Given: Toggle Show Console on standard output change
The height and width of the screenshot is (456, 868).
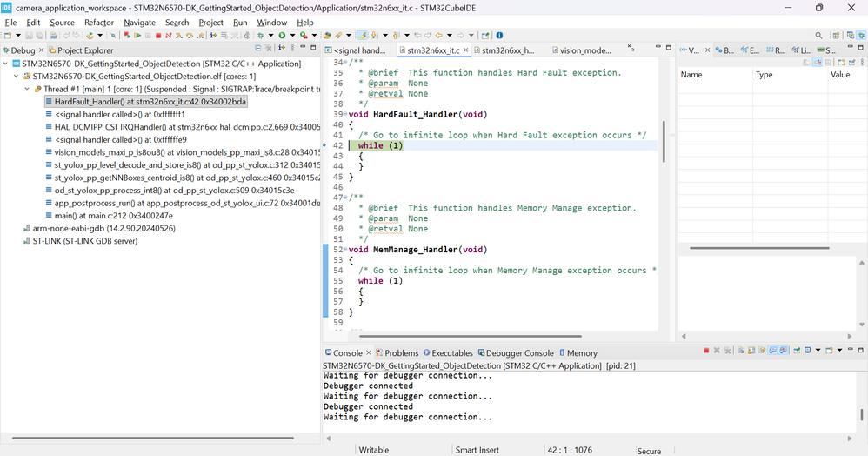Looking at the screenshot, I should pos(772,351).
